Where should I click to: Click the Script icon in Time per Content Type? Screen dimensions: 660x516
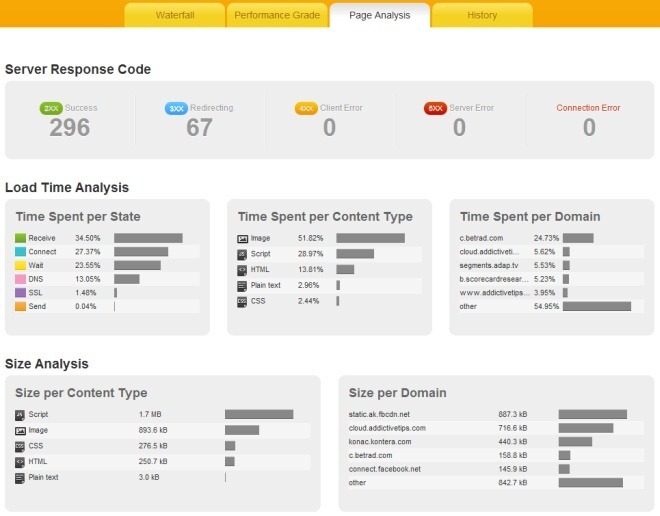[242, 254]
